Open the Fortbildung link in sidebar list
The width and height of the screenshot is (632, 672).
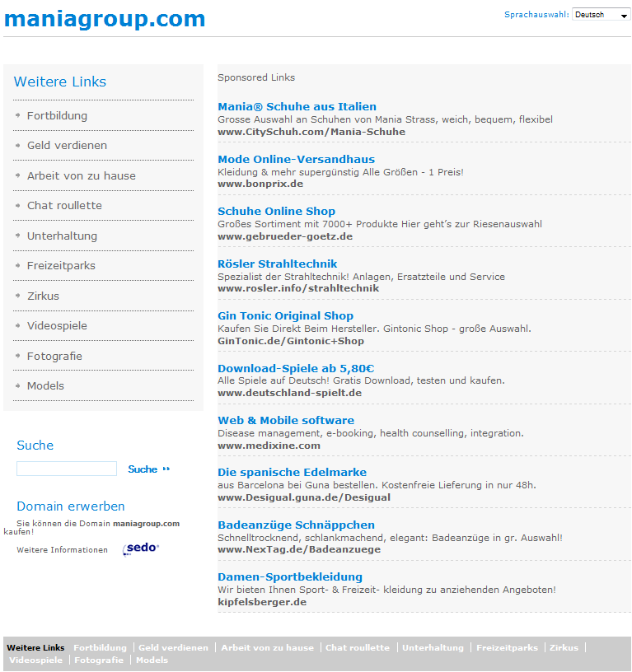click(57, 116)
